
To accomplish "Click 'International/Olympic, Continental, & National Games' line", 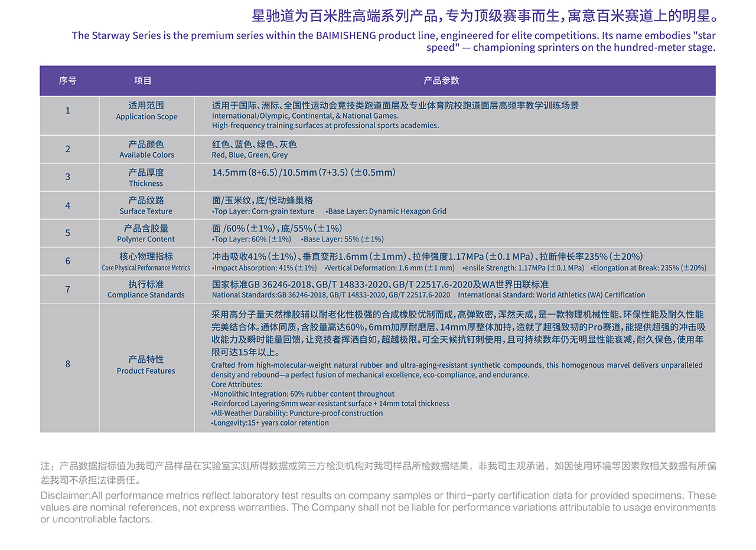I will click(x=305, y=116).
